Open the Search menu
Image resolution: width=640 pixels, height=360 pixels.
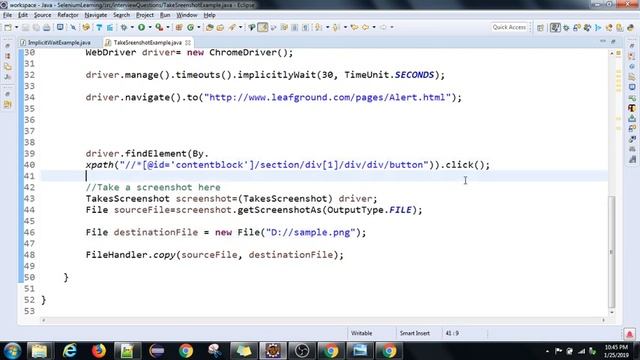(121, 15)
